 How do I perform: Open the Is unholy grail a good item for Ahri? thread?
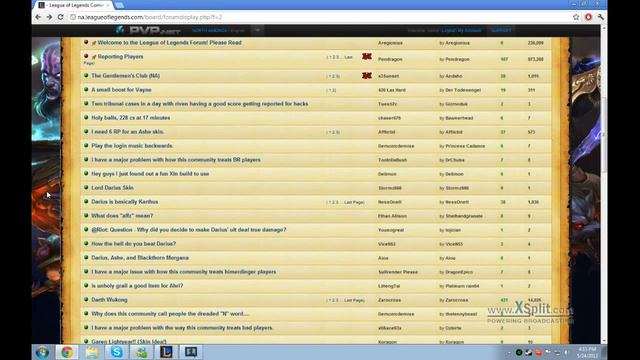[137, 286]
